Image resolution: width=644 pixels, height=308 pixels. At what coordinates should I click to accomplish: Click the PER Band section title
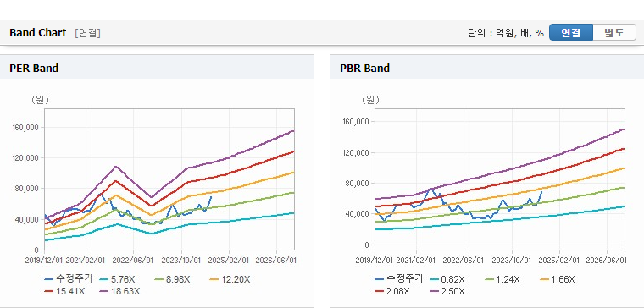[x=34, y=68]
